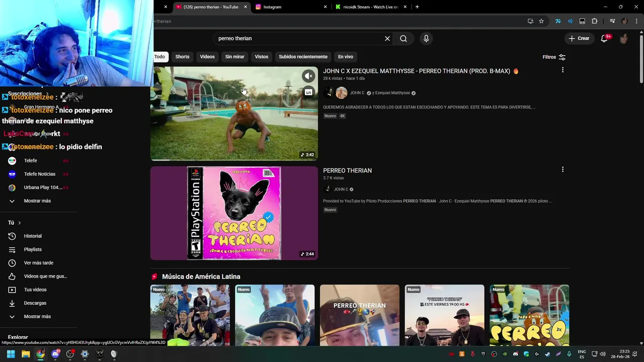Click the preview video progress bar
This screenshot has height=362, width=644.
[x=234, y=159]
